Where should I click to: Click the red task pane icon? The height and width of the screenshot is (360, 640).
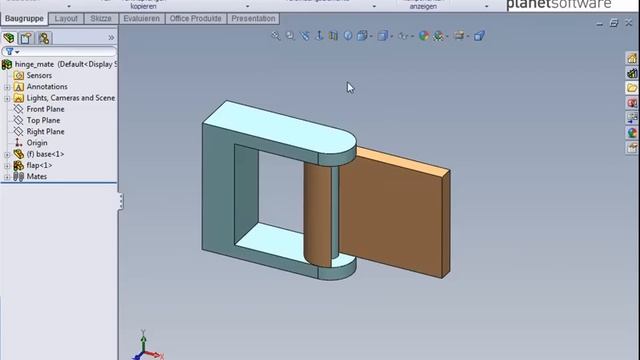[x=632, y=103]
